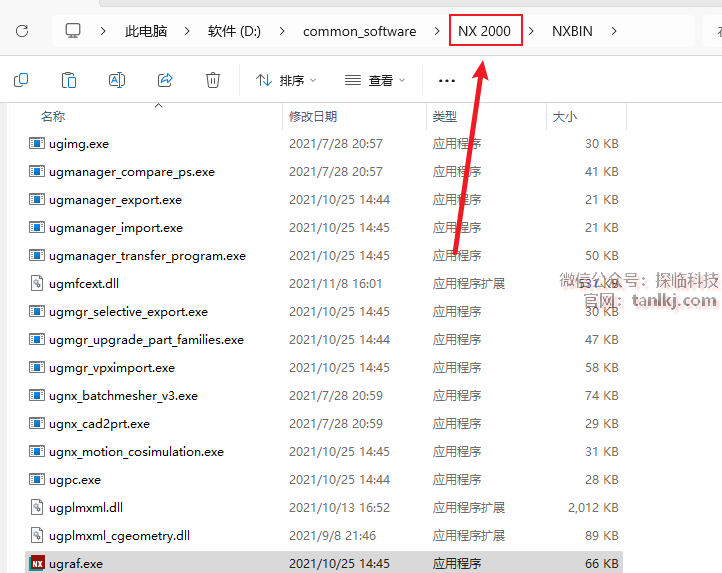Viewport: 722px width, 573px height.
Task: Expand the chevron between 此电脑 and 软件 (D:)
Action: (x=187, y=31)
